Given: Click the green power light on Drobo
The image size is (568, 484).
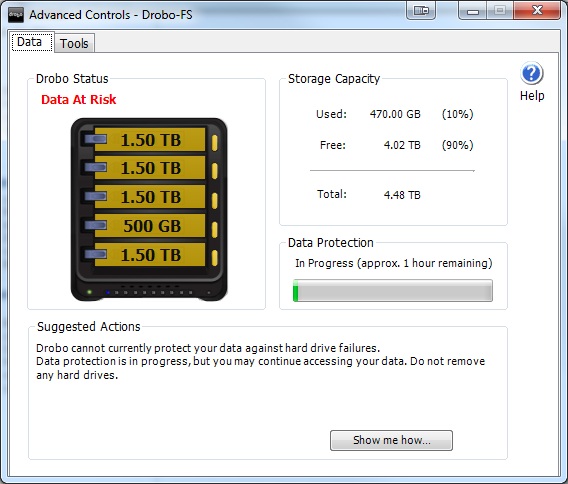Looking at the screenshot, I should 89,292.
